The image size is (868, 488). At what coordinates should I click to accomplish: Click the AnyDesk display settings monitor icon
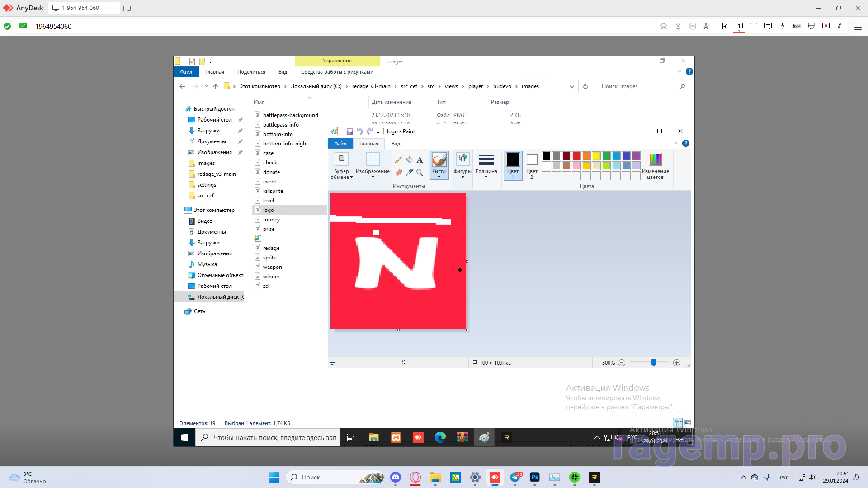pyautogui.click(x=754, y=26)
